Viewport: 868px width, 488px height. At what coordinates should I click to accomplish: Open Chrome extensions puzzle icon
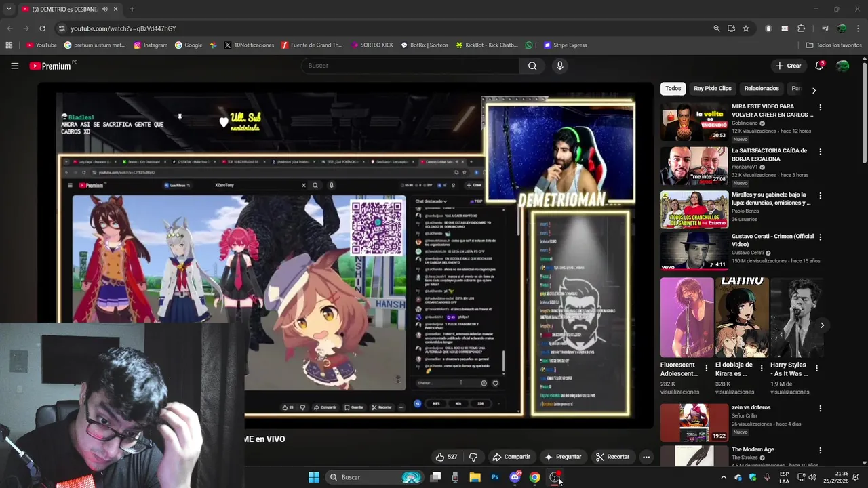tap(801, 28)
